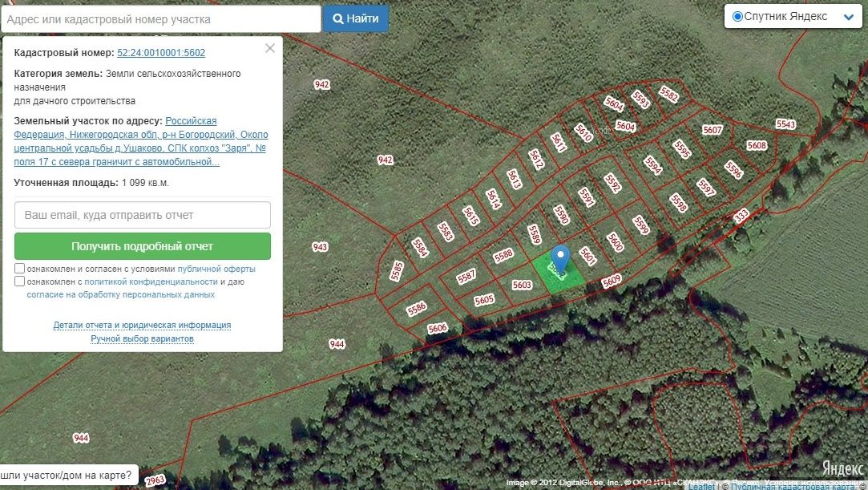Select plot 5614 on the map
The height and width of the screenshot is (490, 868).
point(493,199)
